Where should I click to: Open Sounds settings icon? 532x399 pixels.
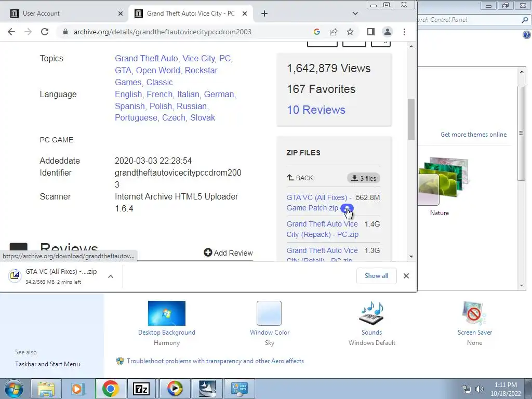(371, 313)
